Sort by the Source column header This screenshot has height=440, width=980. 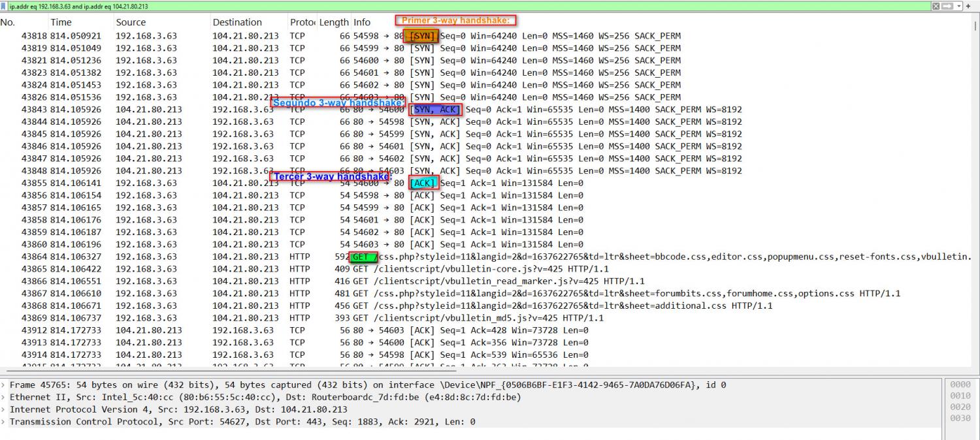(x=131, y=22)
